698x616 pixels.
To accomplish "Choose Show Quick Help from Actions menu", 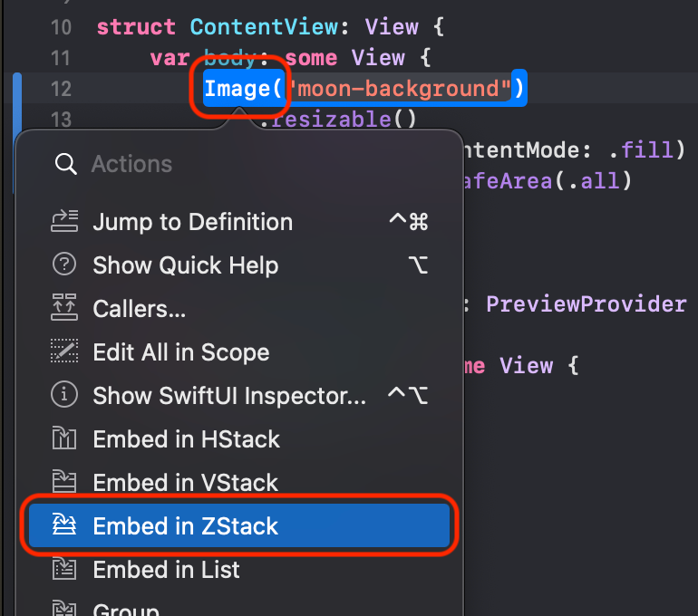I will (239, 265).
